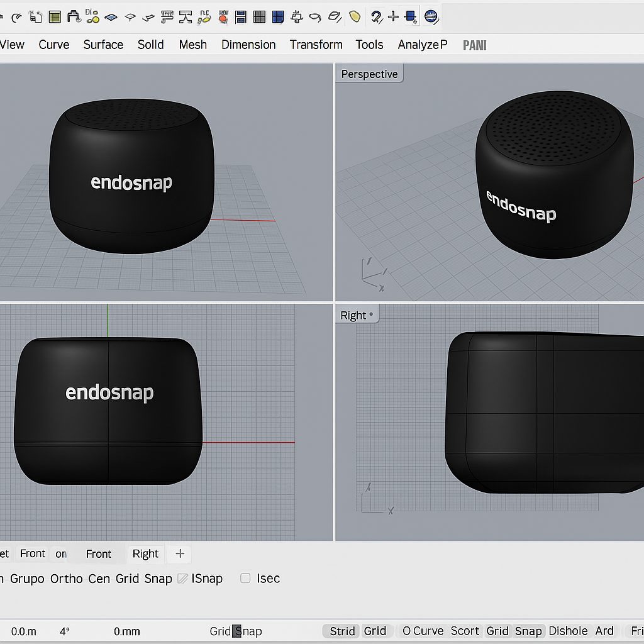Click the gray four-viewport layout icon

point(259,17)
